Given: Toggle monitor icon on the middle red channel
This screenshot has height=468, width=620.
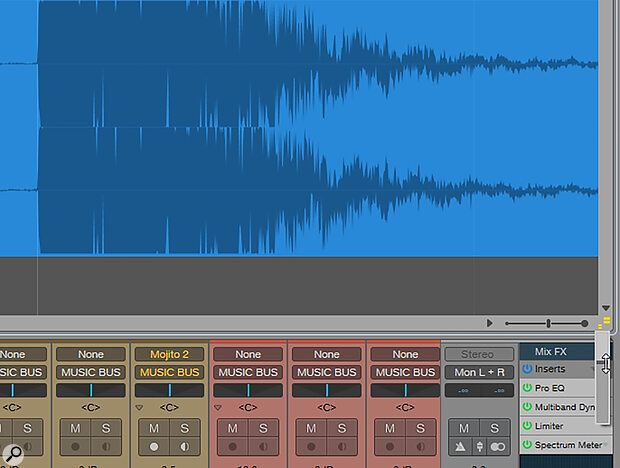Looking at the screenshot, I should [x=342, y=447].
